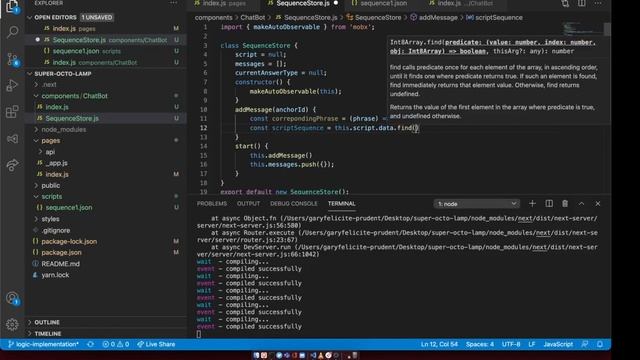Expand the .next folder

[49, 85]
